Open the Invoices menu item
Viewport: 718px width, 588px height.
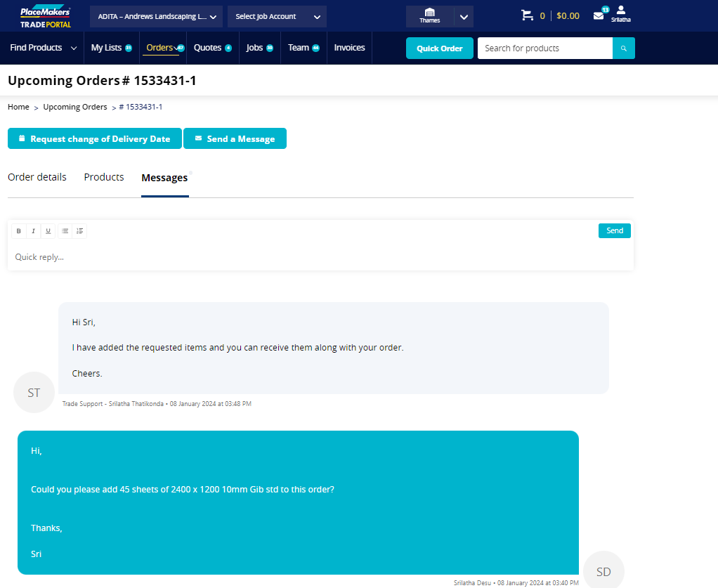point(349,48)
